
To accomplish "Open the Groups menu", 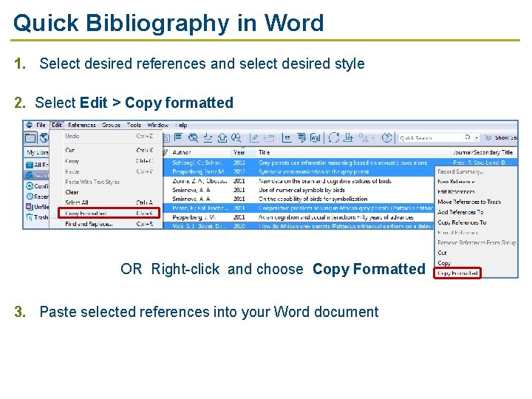I will (112, 125).
